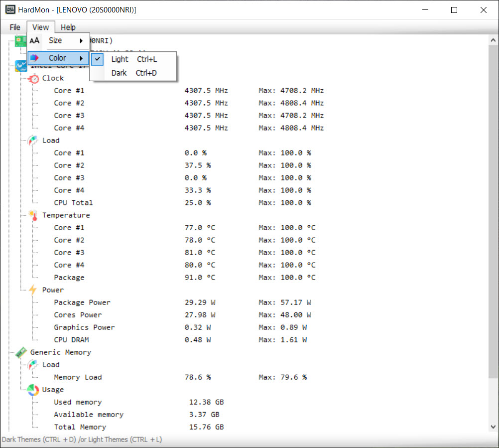Click the vertical scrollbar thumb
The height and width of the screenshot is (448, 499).
tap(493, 212)
